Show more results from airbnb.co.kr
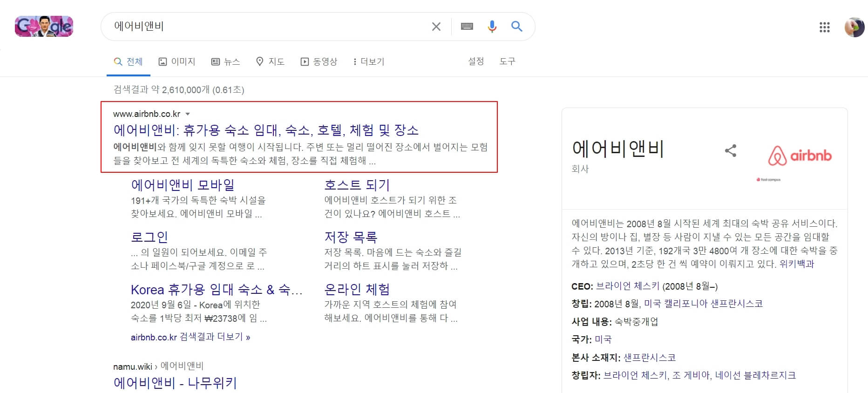Image resolution: width=868 pixels, height=393 pixels. (x=190, y=337)
